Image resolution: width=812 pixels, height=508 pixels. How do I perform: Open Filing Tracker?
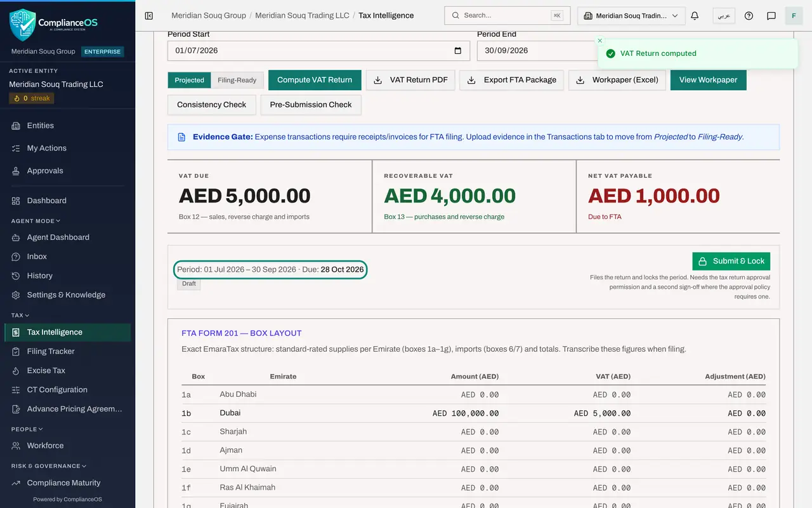point(68,351)
